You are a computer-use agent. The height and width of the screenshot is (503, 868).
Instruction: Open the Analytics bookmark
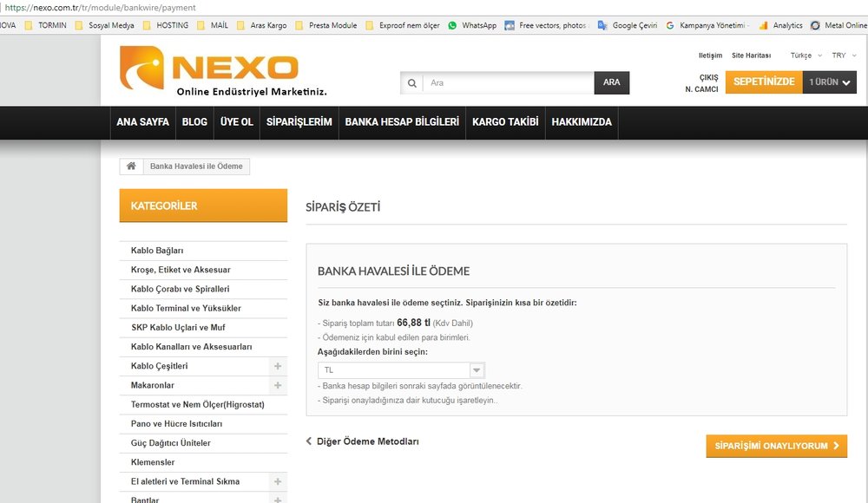coord(780,25)
